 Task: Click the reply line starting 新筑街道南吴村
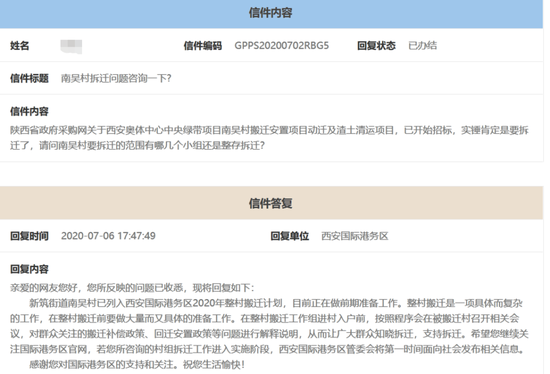click(276, 303)
